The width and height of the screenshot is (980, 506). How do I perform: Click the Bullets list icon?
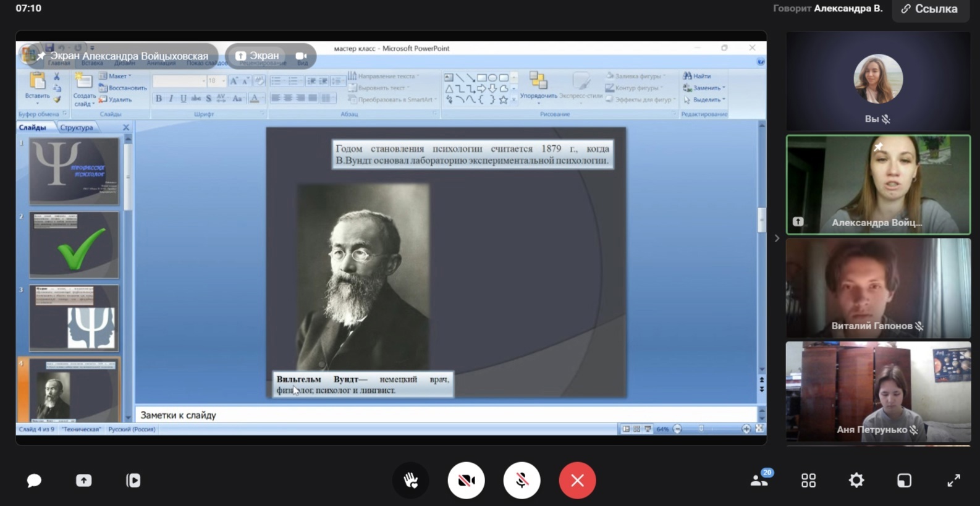click(x=276, y=81)
